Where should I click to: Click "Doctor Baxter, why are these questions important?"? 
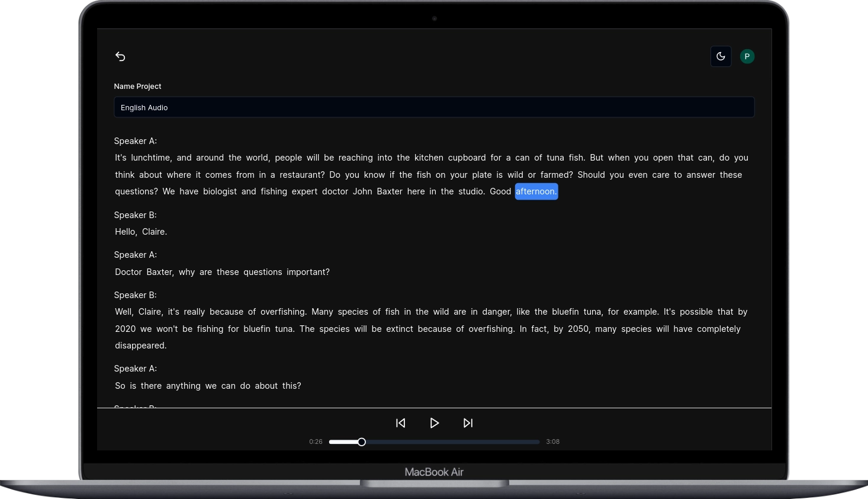(222, 272)
